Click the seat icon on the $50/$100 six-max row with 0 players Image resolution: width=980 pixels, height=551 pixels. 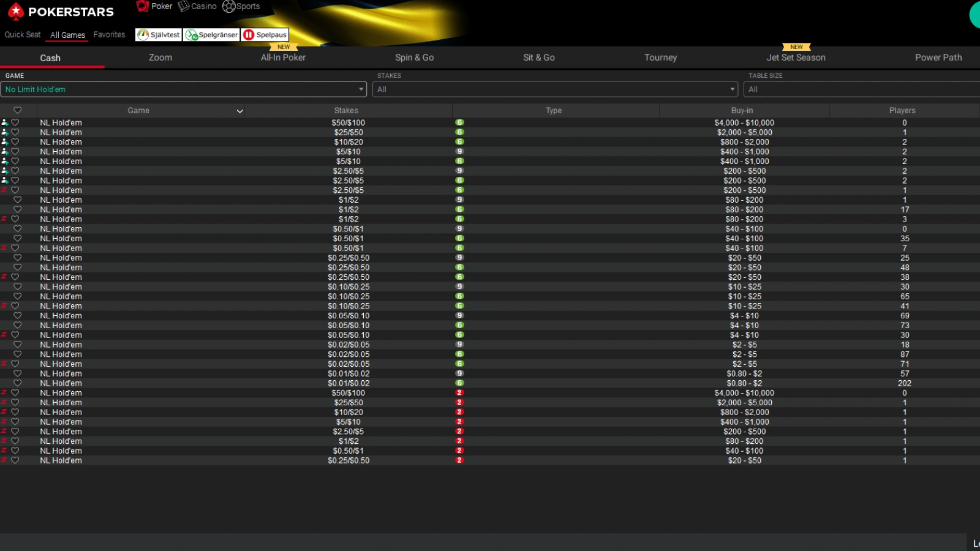[5, 122]
